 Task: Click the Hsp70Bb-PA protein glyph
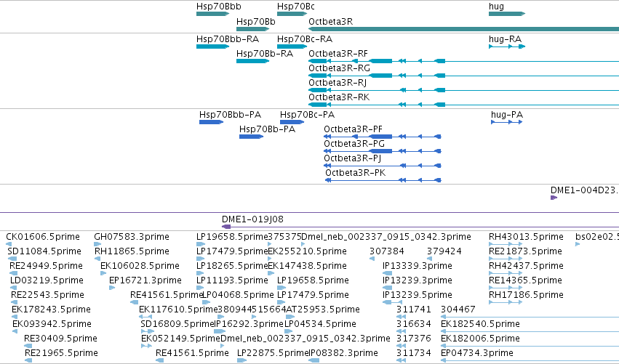coord(251,137)
